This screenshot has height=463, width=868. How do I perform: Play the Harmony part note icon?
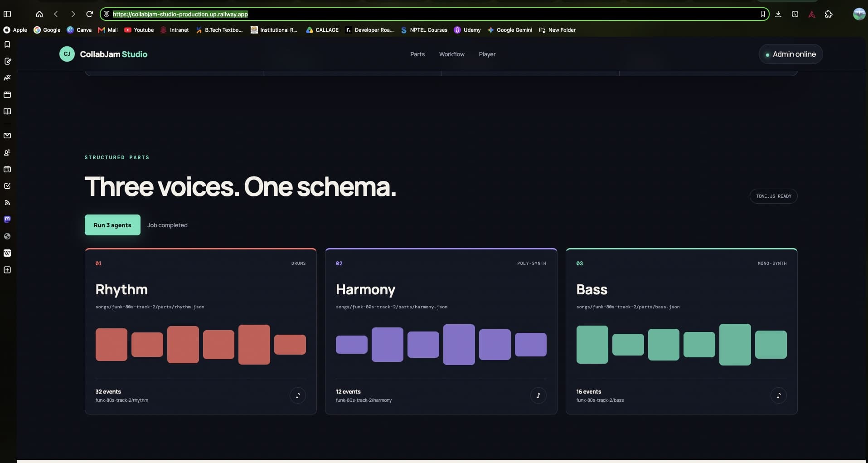point(538,395)
